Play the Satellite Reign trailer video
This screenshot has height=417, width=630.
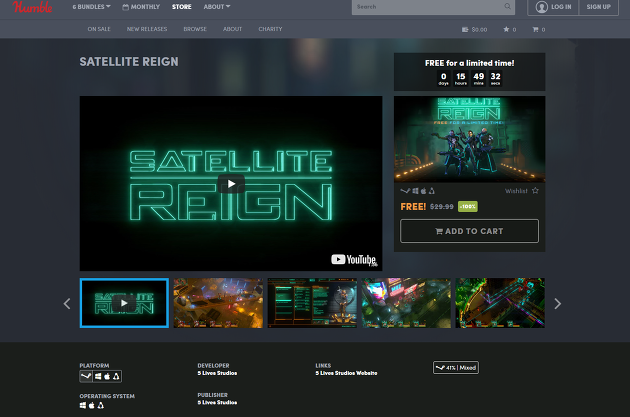tap(231, 184)
